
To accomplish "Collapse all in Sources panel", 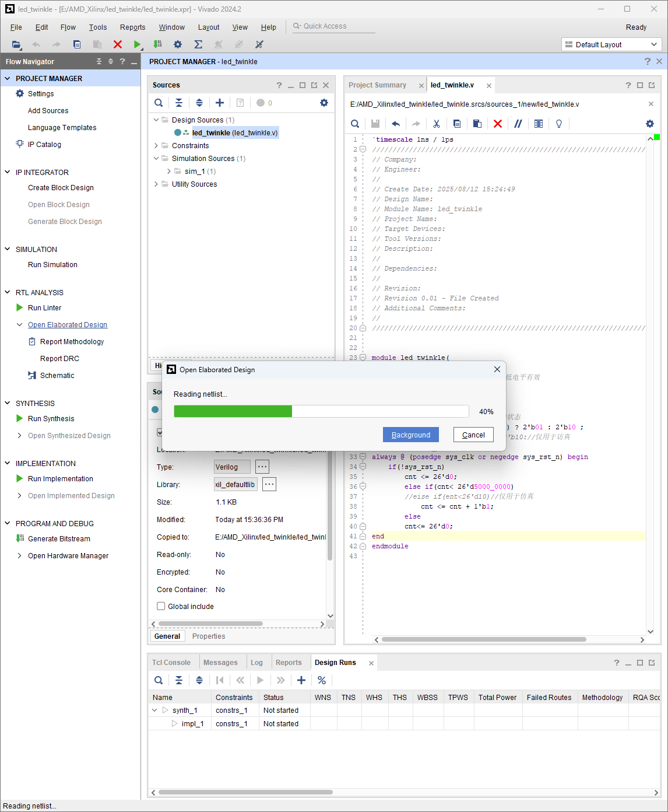I will [179, 103].
